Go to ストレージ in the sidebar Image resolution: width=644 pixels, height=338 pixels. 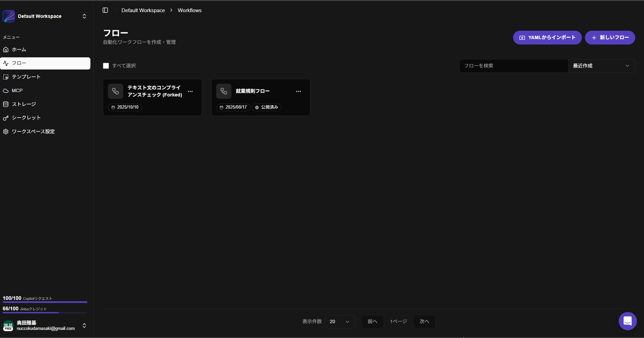coord(45,104)
